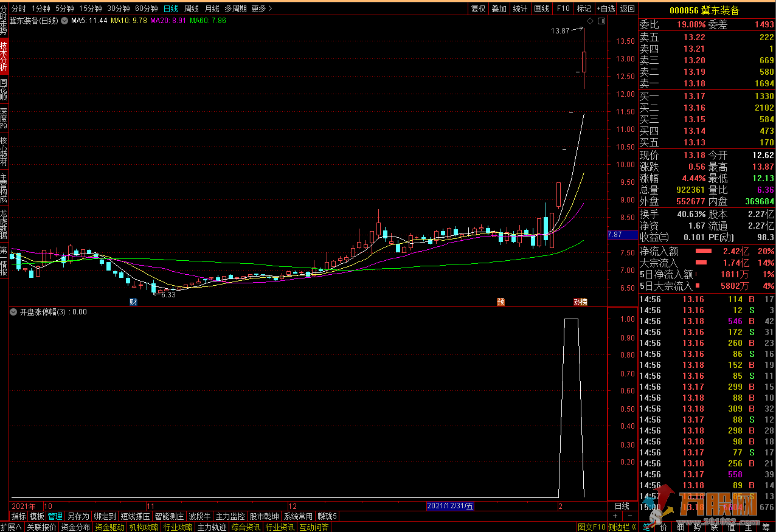Open the main chart dropdown beside 冀东装备(日线)

pyautogui.click(x=64, y=21)
